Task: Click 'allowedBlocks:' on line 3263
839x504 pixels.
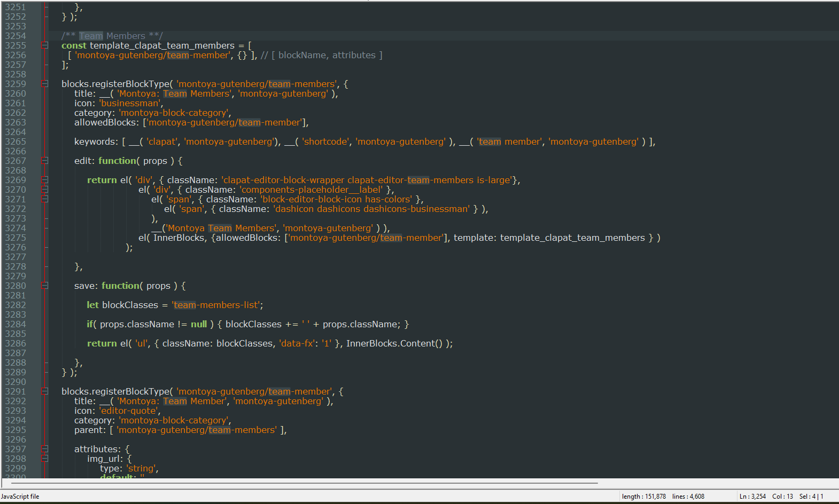Action: tap(106, 122)
